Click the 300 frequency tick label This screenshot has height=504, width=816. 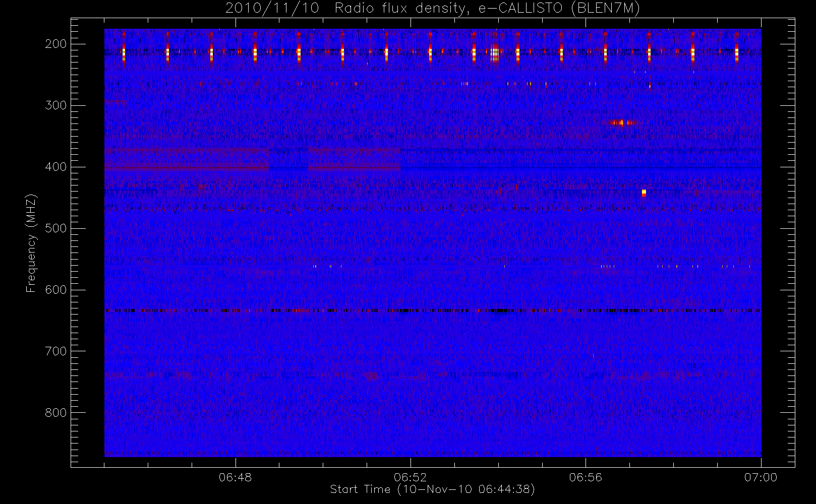(x=56, y=105)
